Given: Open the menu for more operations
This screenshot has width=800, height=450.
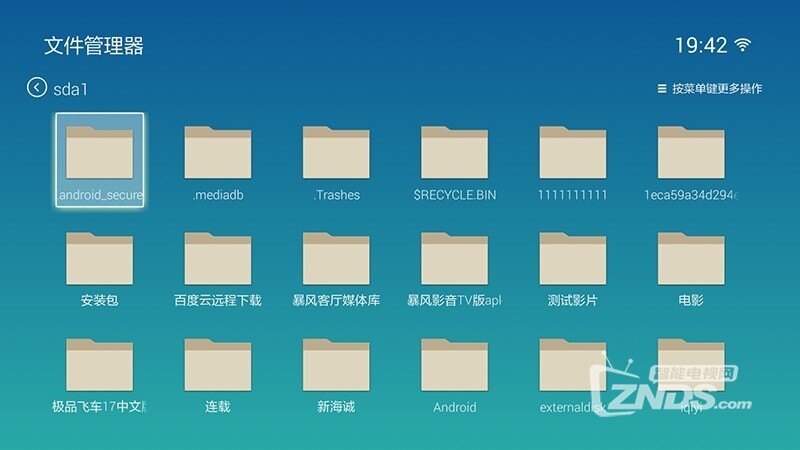Looking at the screenshot, I should coord(709,89).
